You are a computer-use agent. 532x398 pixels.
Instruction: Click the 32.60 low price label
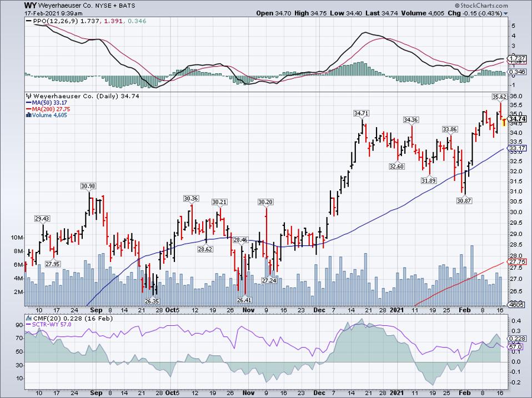397,167
